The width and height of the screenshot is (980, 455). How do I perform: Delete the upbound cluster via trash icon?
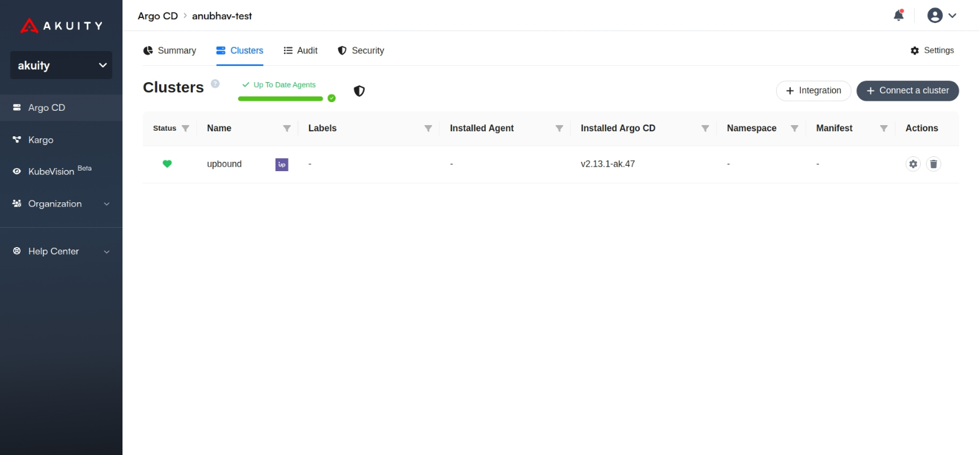[933, 164]
